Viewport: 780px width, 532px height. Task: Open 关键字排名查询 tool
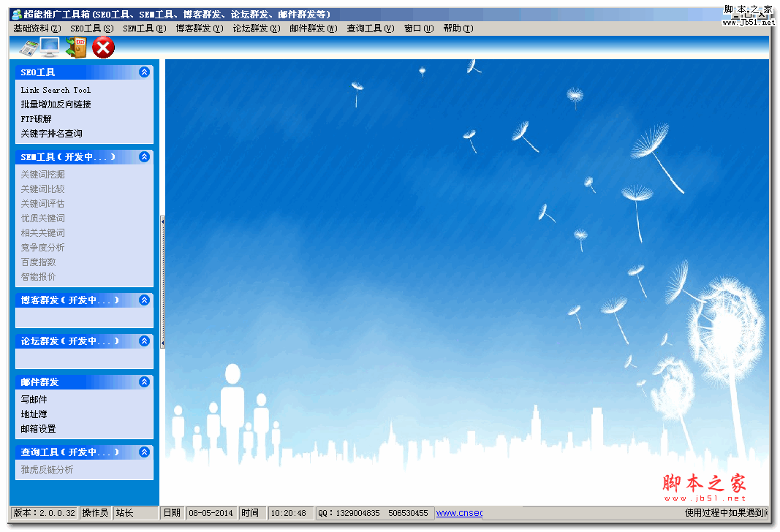[52, 133]
